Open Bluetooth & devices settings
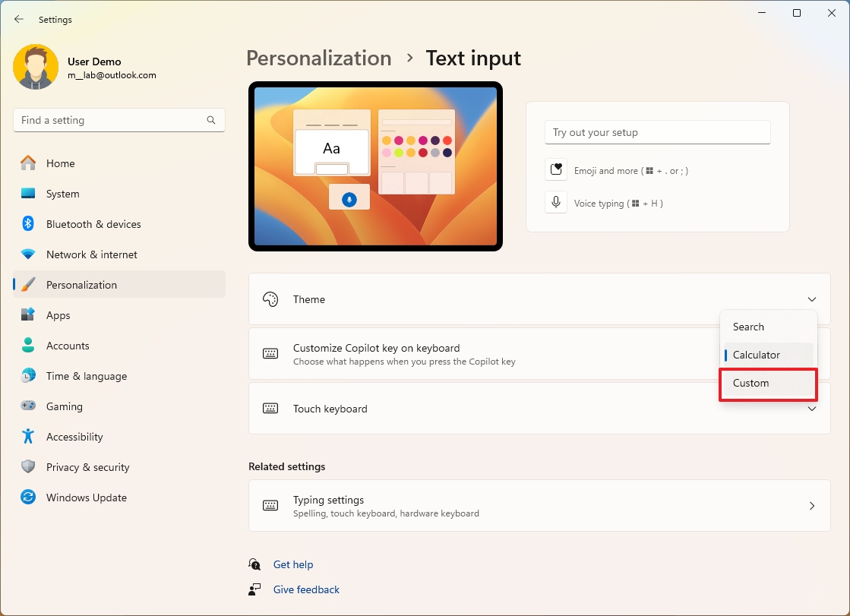 tap(119, 224)
